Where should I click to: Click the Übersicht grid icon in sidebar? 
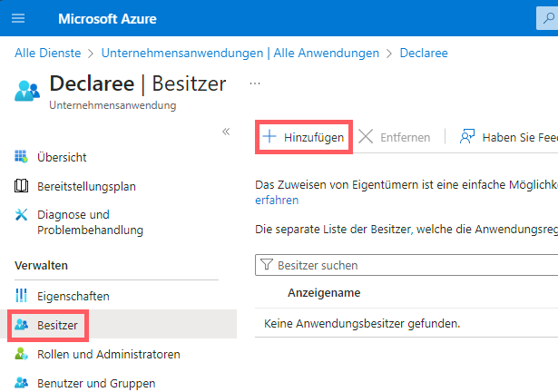click(x=23, y=157)
